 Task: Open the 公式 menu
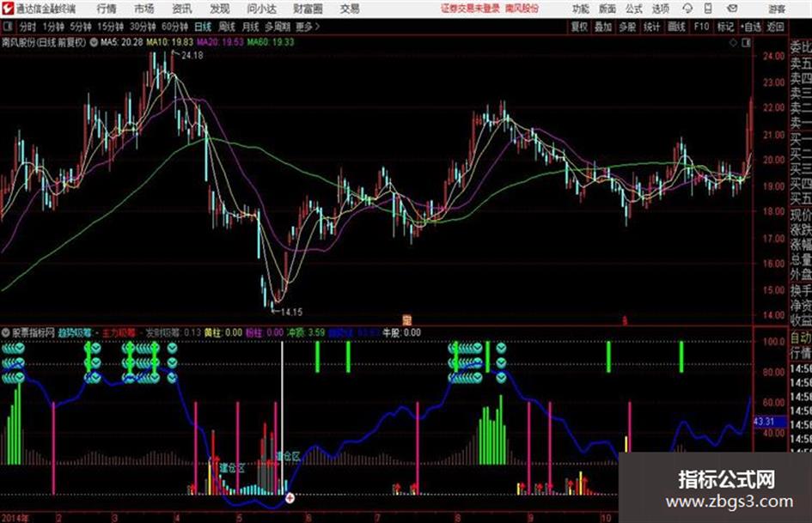pos(634,9)
